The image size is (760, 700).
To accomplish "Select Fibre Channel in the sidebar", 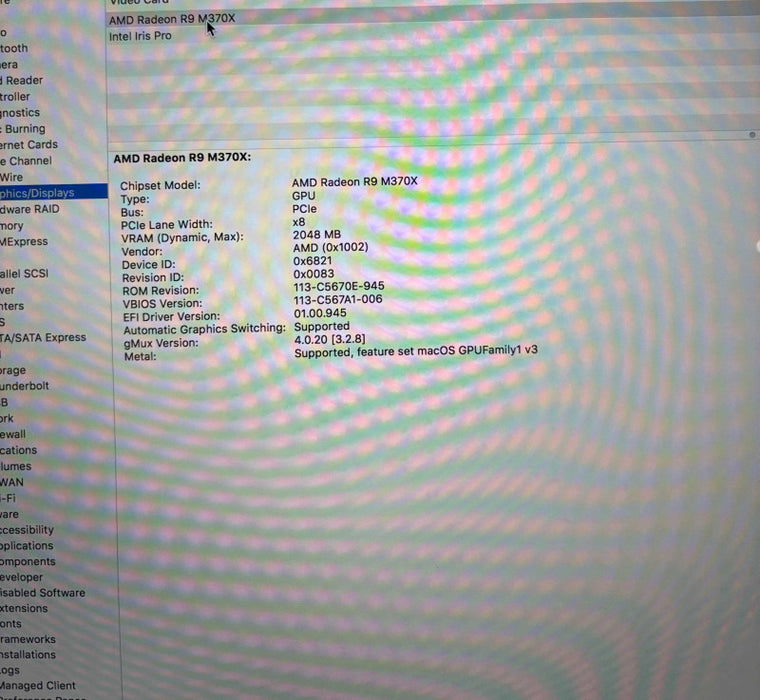I will point(26,161).
